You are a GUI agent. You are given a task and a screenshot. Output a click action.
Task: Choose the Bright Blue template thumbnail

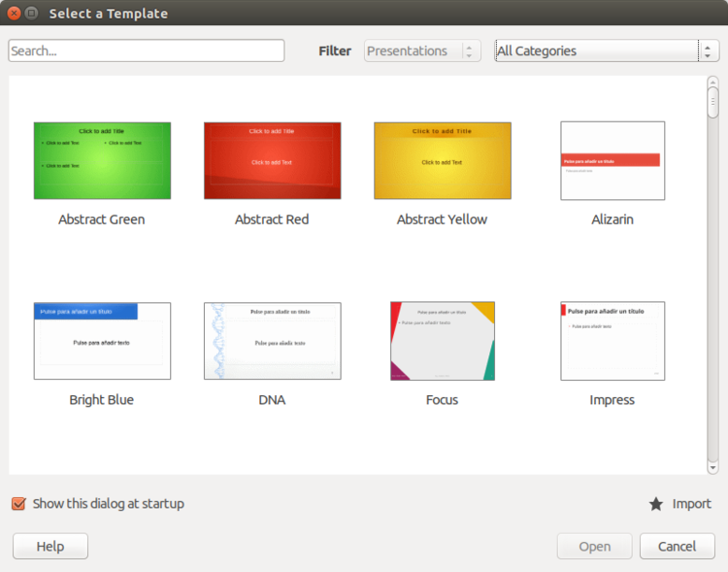[102, 341]
